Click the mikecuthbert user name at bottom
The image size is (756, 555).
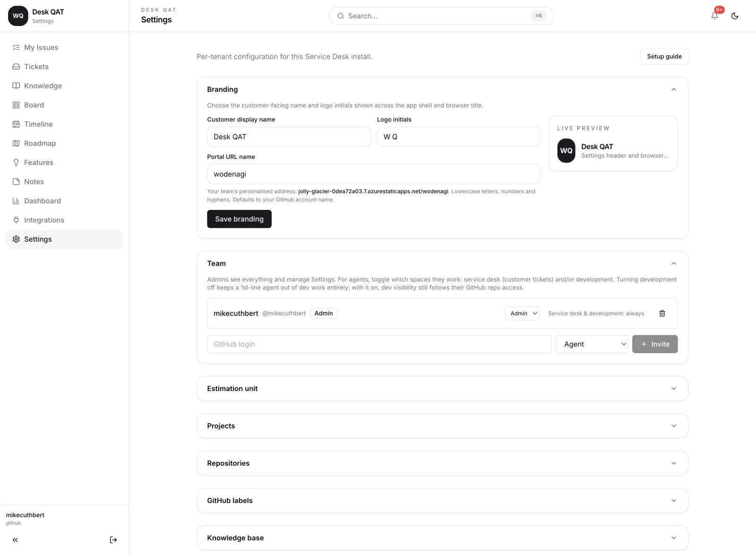(25, 515)
